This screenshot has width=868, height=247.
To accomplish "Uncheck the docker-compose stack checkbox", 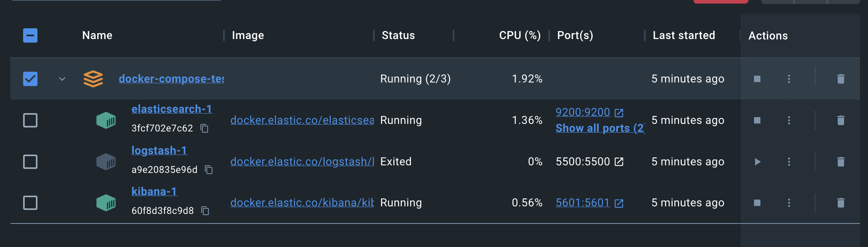I will 30,79.
